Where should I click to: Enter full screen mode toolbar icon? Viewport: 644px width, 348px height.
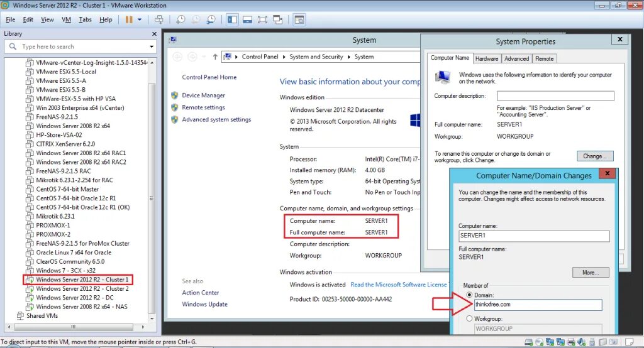262,19
